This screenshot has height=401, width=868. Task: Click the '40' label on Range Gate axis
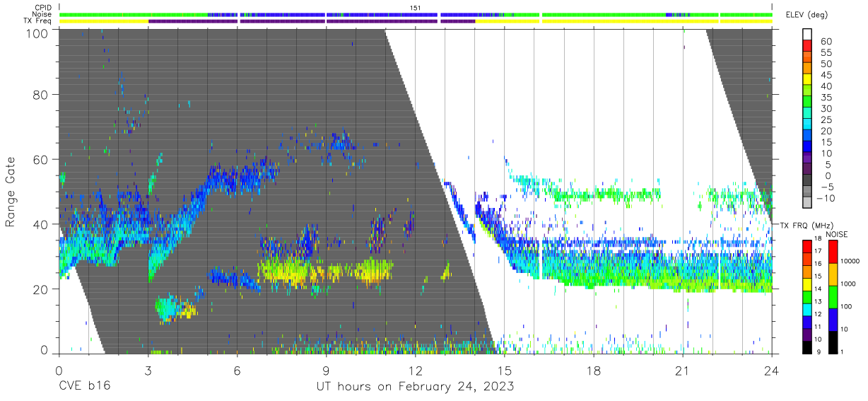[x=41, y=224]
